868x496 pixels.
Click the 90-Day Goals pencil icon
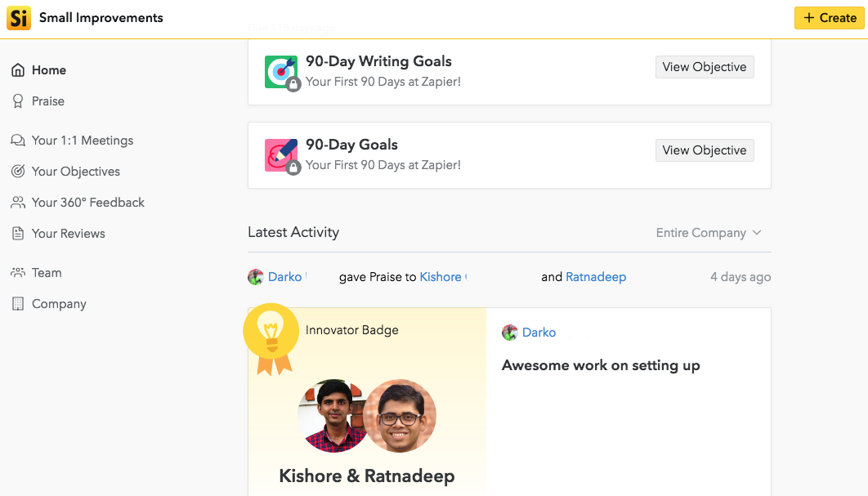(281, 155)
